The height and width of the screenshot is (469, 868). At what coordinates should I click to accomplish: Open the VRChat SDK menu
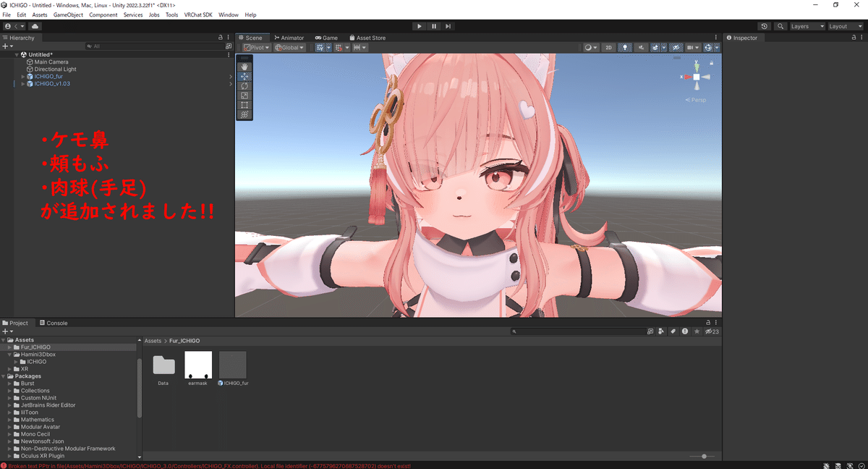(x=197, y=14)
